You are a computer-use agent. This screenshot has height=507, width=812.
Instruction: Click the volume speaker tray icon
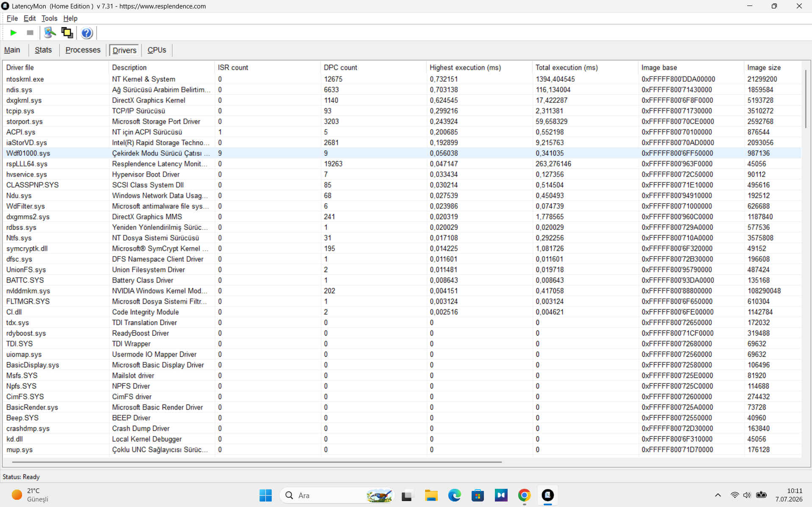point(747,495)
